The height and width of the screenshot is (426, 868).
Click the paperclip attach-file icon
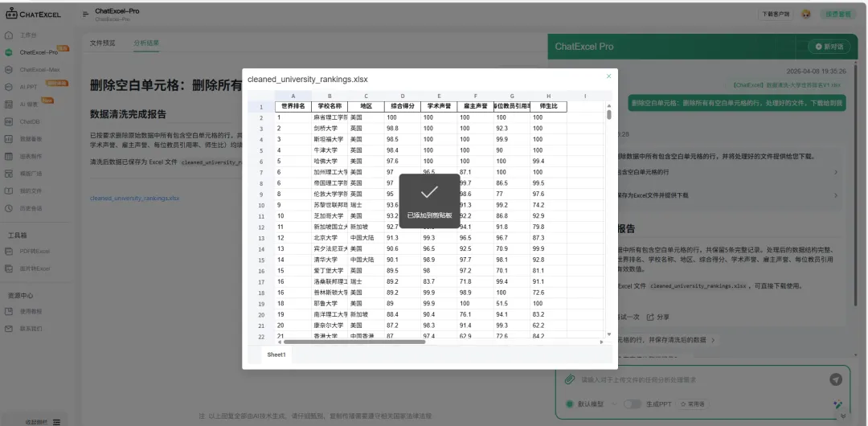pos(568,379)
